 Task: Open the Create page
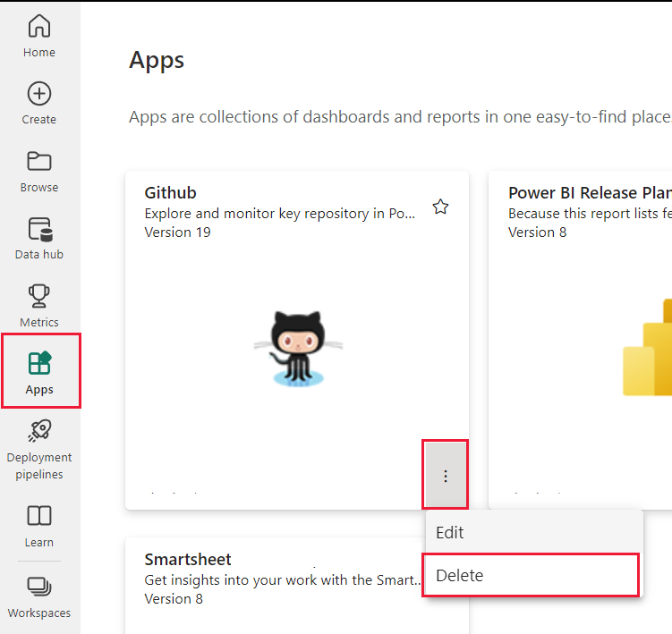coord(39,103)
